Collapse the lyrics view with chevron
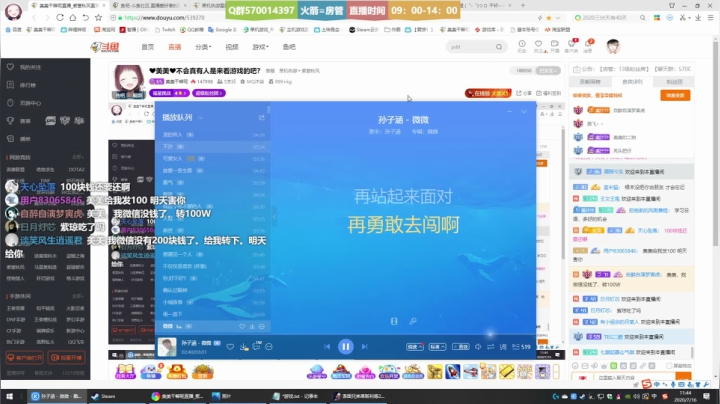The width and height of the screenshot is (720, 404). (524, 112)
